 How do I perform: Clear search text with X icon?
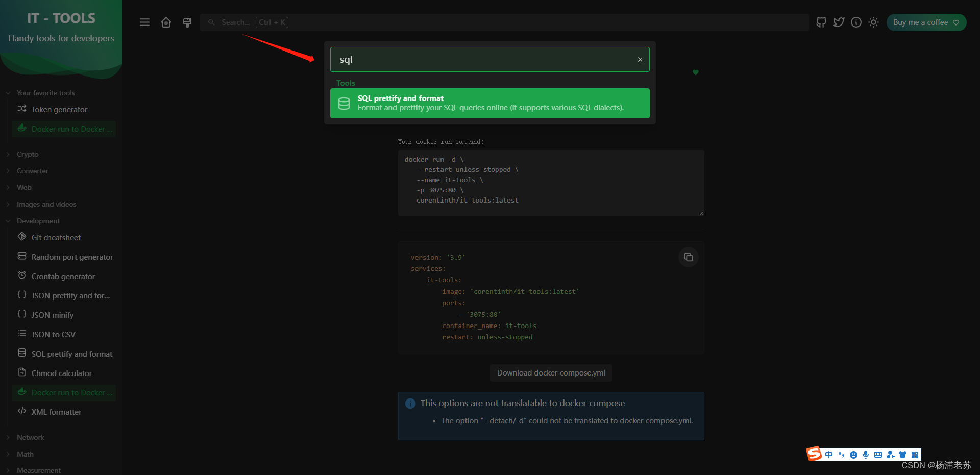tap(640, 60)
